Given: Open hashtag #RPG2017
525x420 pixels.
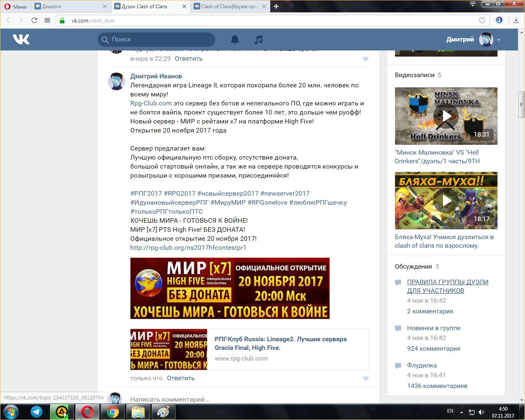Looking at the screenshot, I should pos(180,194).
